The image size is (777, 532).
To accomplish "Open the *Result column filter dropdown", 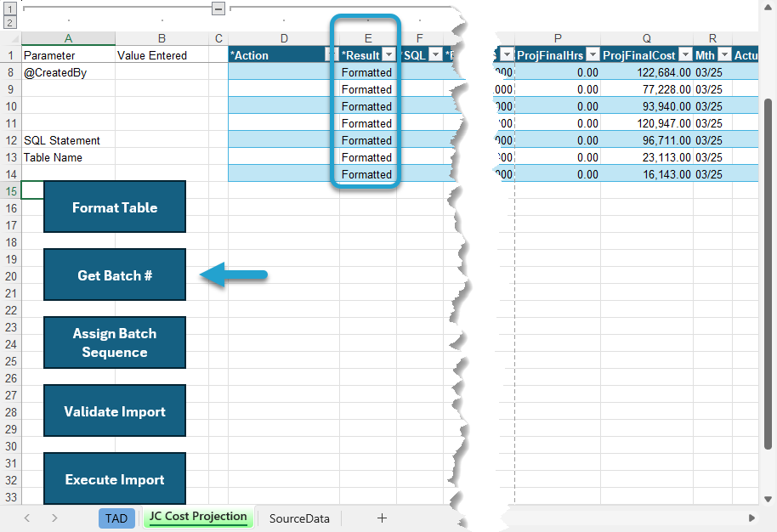I will [389, 54].
